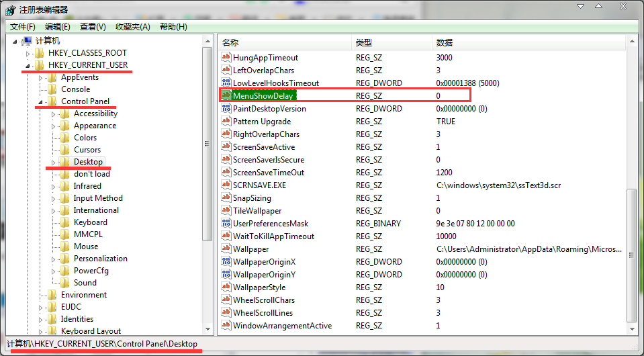
Task: Open the 文件(F) menu
Action: pyautogui.click(x=23, y=27)
